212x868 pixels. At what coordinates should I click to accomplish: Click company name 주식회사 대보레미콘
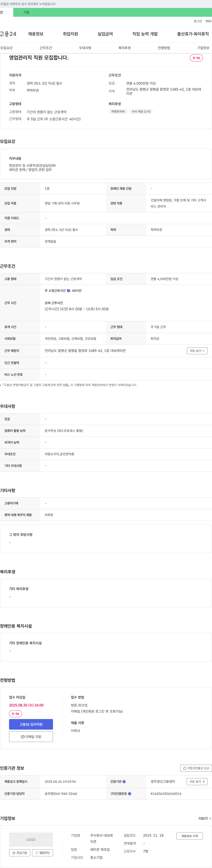pyautogui.click(x=101, y=838)
